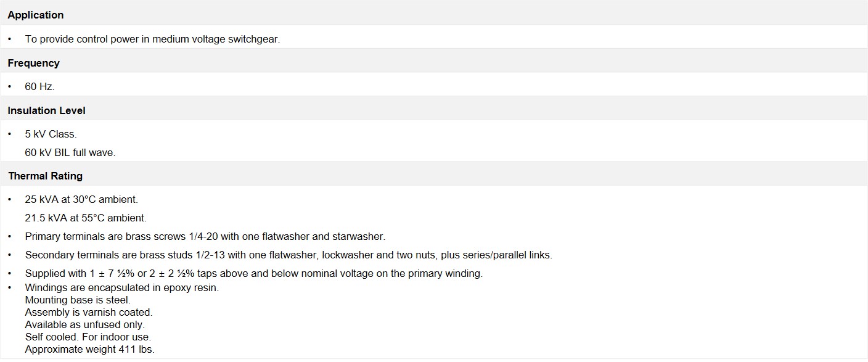Screen dimensions: 868x362
Task: Click the Windings encapsulated in epoxy resin line
Action: [x=122, y=287]
